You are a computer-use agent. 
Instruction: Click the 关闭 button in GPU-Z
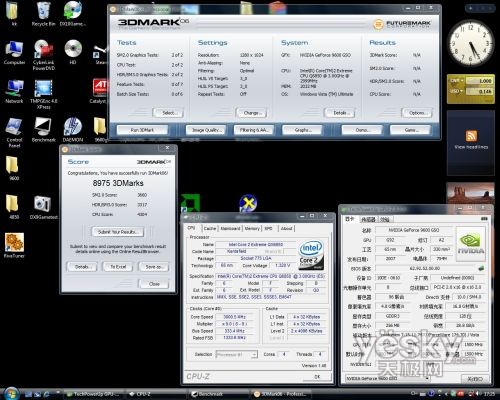click(x=475, y=379)
